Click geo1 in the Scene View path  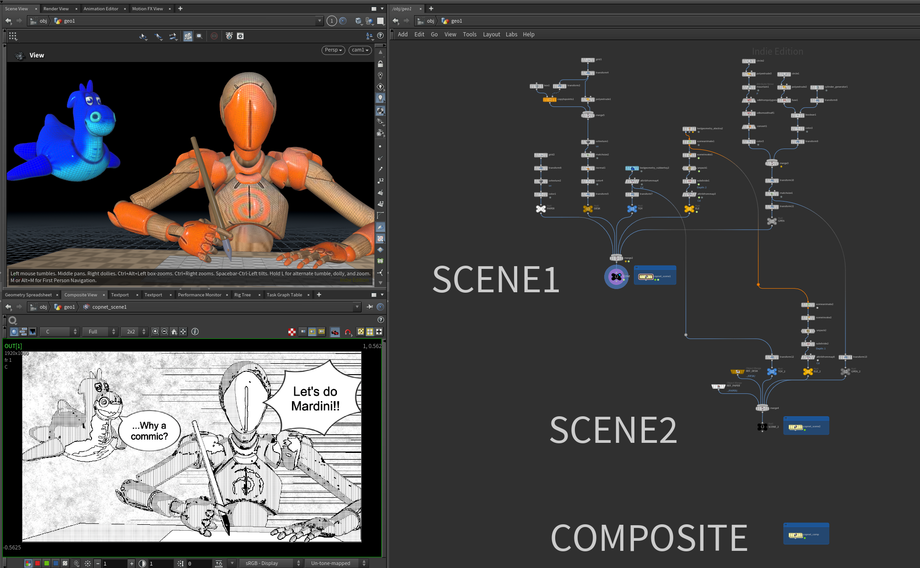[69, 20]
